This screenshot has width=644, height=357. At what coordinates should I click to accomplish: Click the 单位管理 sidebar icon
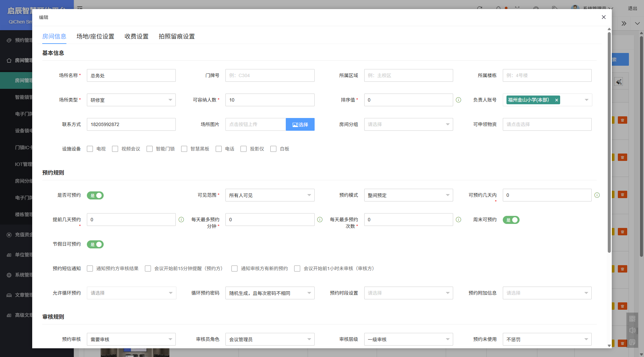(9, 255)
